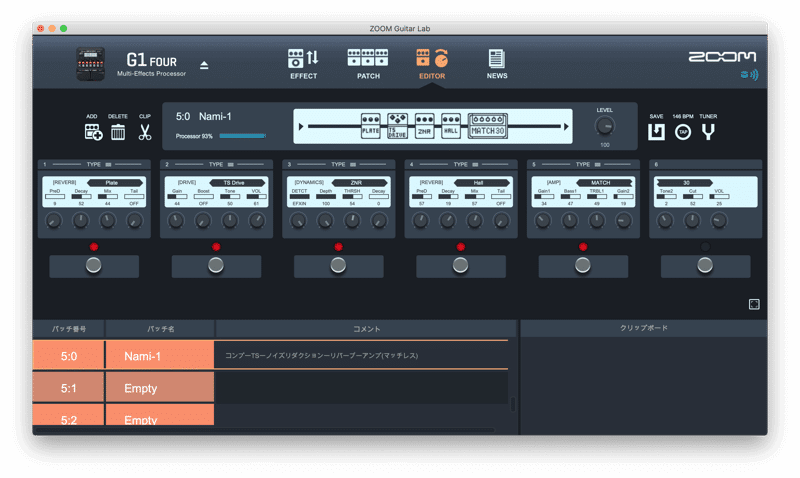Click the patch name Nami-1 field
This screenshot has width=800, height=478.
click(x=215, y=116)
